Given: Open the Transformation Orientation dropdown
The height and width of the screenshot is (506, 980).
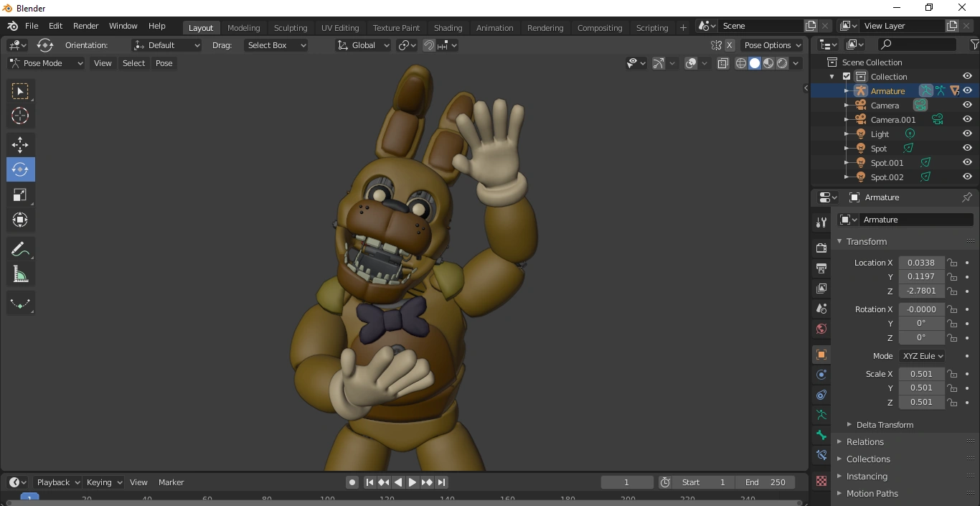Looking at the screenshot, I should tap(166, 44).
